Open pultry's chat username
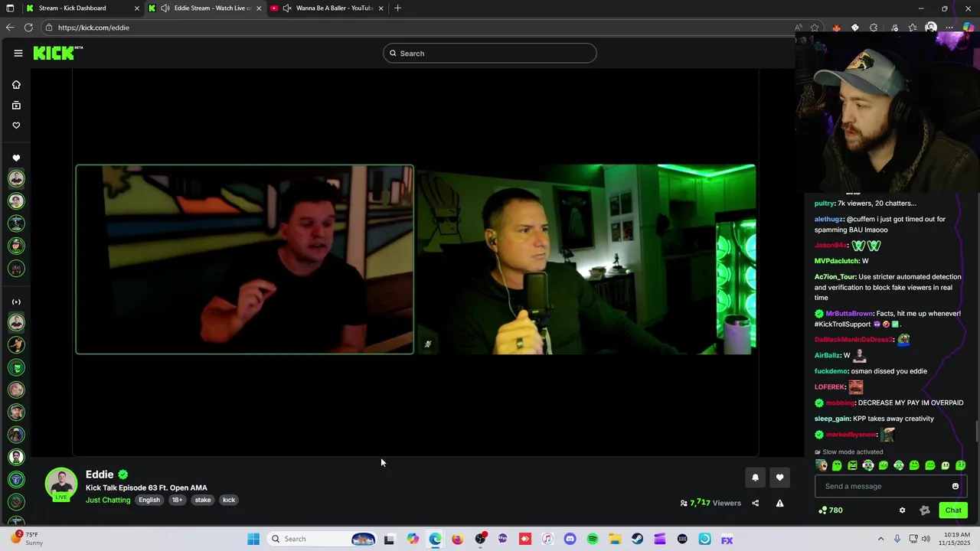 point(824,204)
